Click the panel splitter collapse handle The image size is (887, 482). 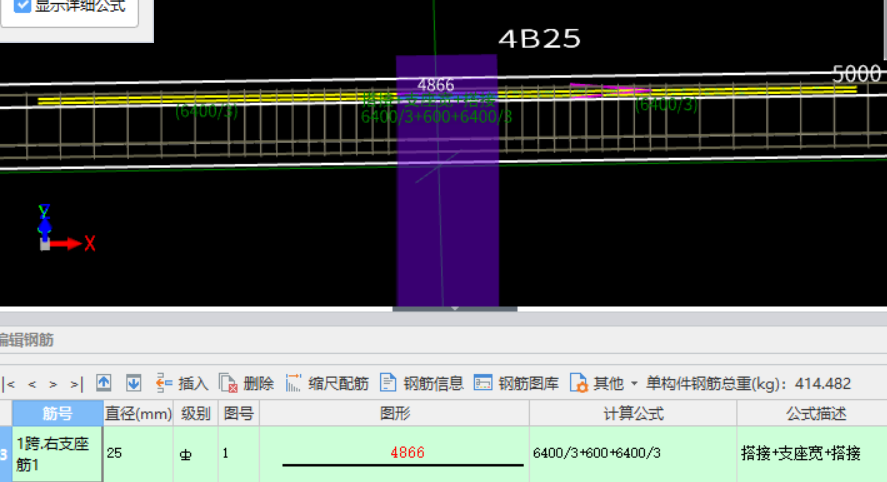pos(455,309)
